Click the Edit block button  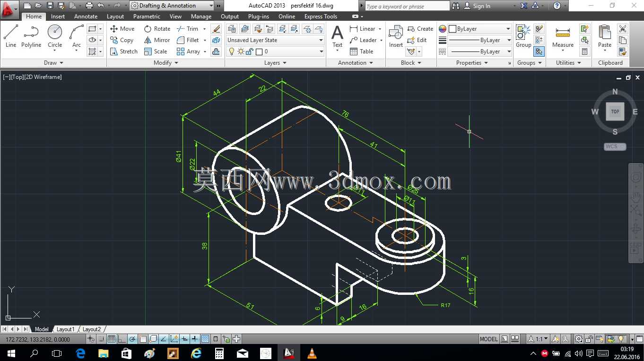[418, 40]
